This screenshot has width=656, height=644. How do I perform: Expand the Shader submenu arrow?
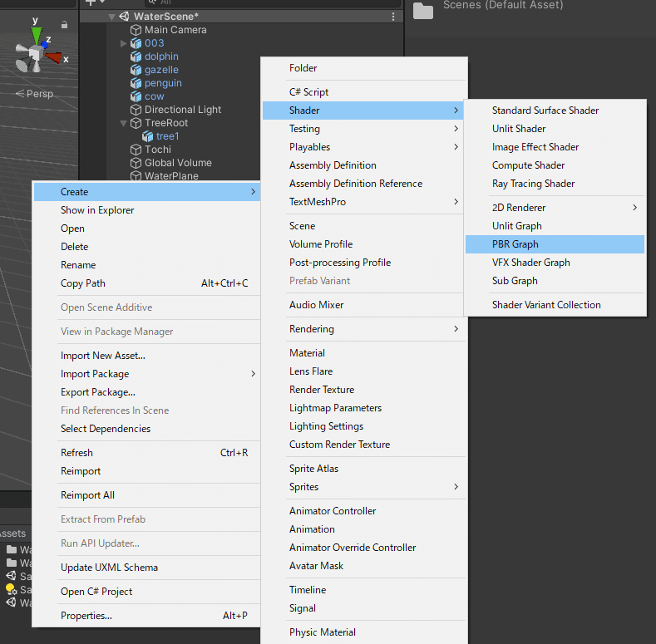click(456, 111)
